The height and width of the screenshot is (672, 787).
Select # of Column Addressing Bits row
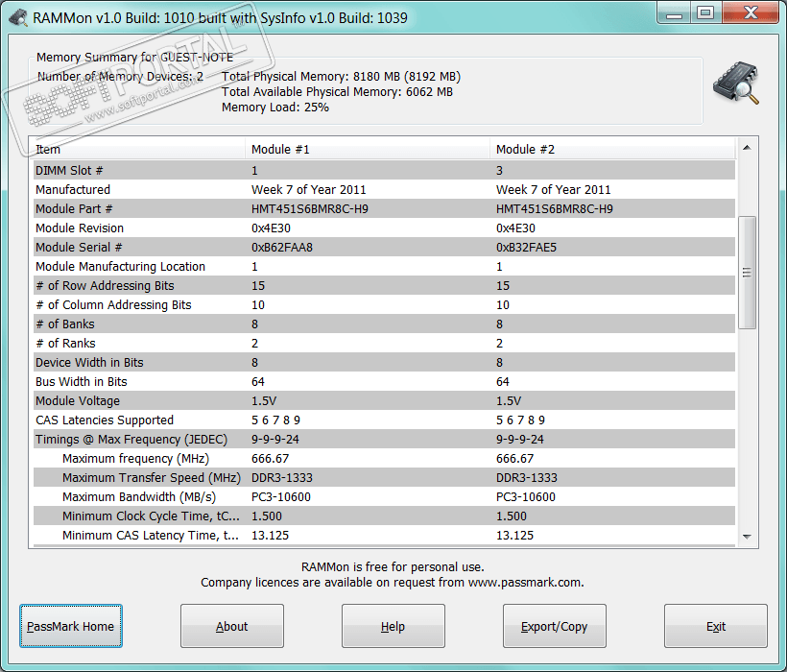[x=385, y=304]
